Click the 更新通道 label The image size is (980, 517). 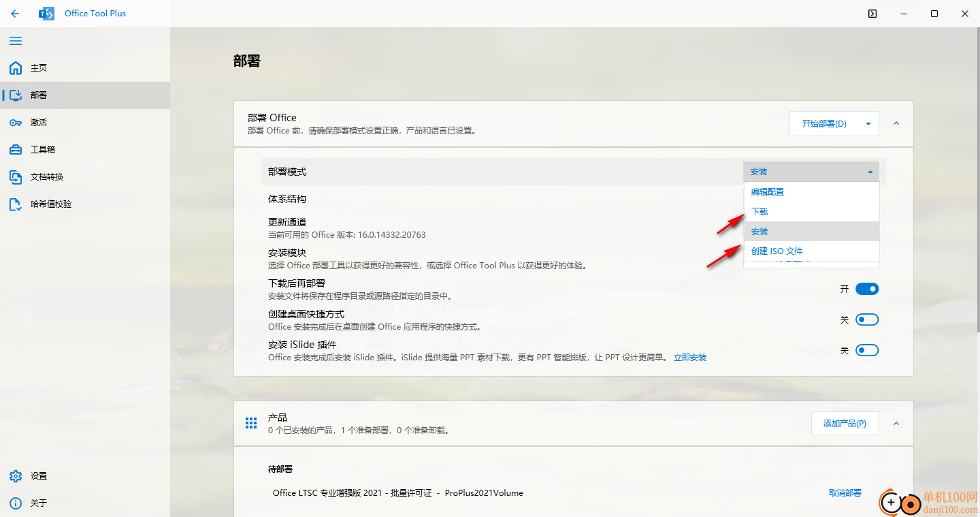pyautogui.click(x=287, y=222)
